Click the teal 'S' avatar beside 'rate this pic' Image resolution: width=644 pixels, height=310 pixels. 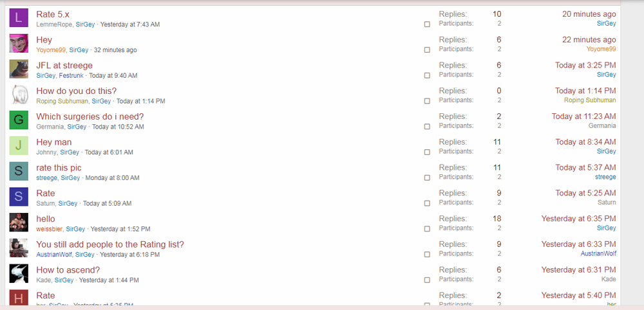[x=19, y=171]
